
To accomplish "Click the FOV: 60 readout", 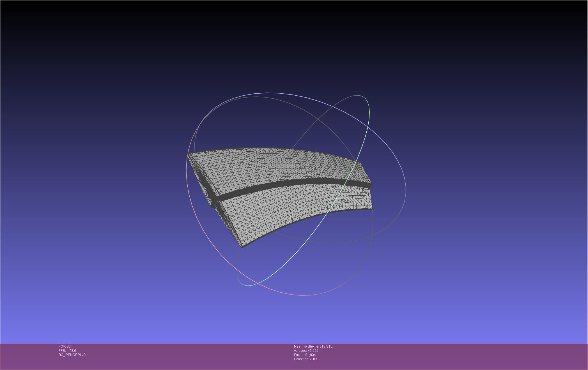I will coord(65,346).
